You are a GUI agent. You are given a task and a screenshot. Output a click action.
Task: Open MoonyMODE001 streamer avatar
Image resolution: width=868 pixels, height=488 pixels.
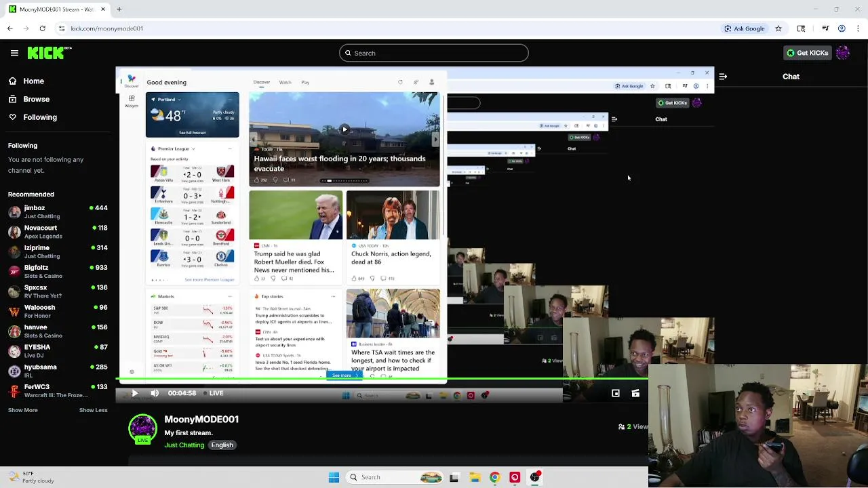(142, 428)
